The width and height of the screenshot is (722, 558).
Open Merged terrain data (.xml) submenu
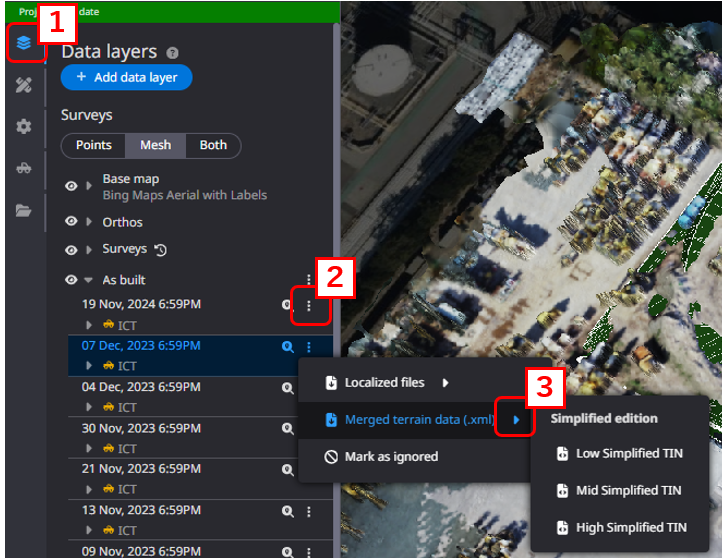(x=414, y=420)
